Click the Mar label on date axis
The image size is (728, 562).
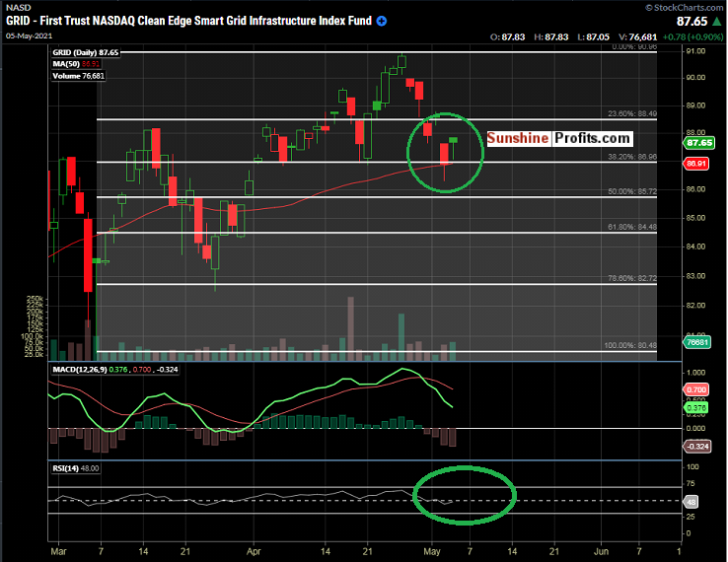pyautogui.click(x=58, y=551)
